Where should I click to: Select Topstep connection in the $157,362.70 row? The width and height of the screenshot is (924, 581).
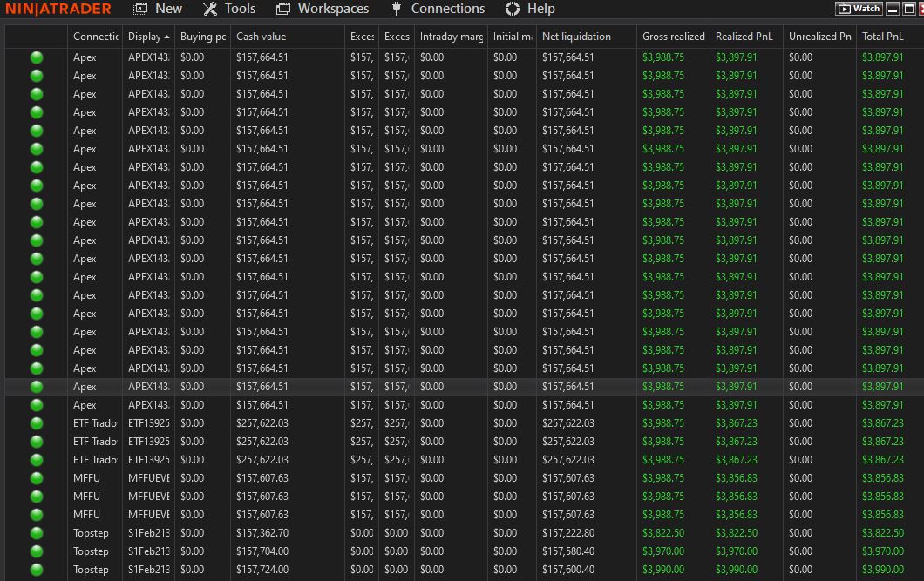coord(91,533)
